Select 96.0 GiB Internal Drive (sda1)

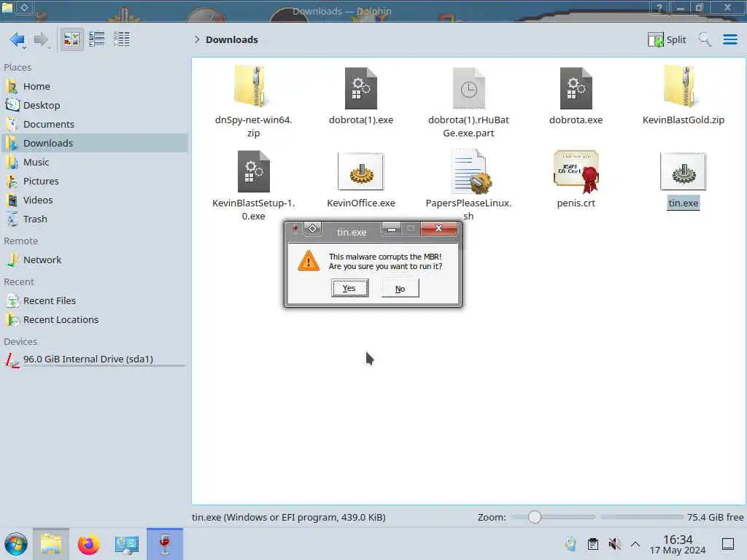pyautogui.click(x=94, y=359)
